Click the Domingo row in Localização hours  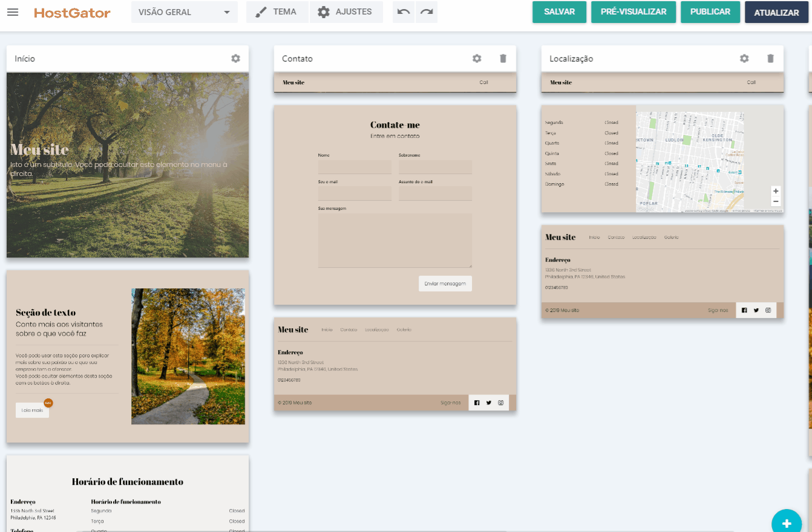pyautogui.click(x=581, y=184)
